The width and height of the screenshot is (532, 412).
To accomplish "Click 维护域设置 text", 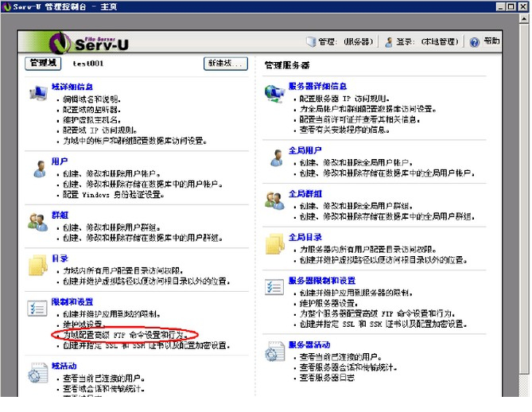I will tap(83, 325).
